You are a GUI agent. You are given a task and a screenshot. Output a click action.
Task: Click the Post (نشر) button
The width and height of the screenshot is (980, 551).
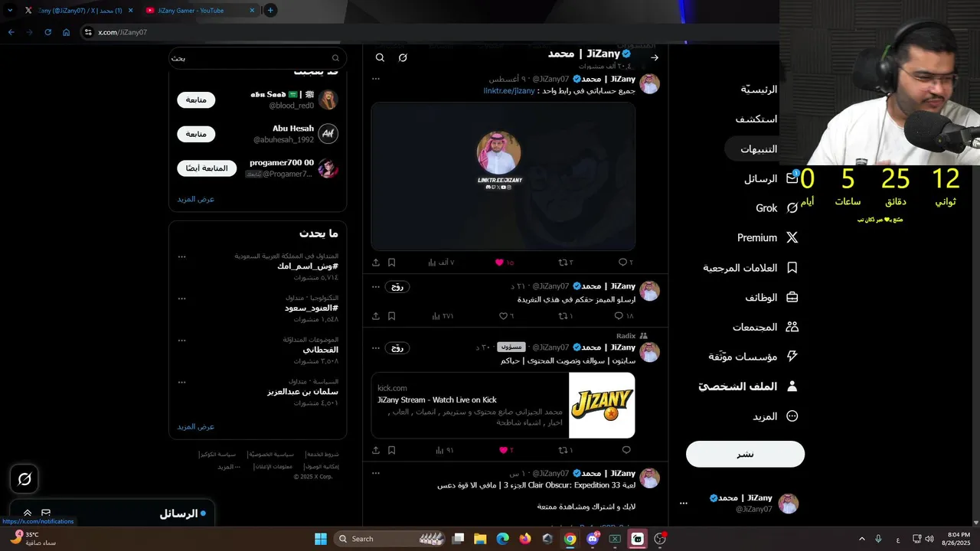[x=745, y=454]
